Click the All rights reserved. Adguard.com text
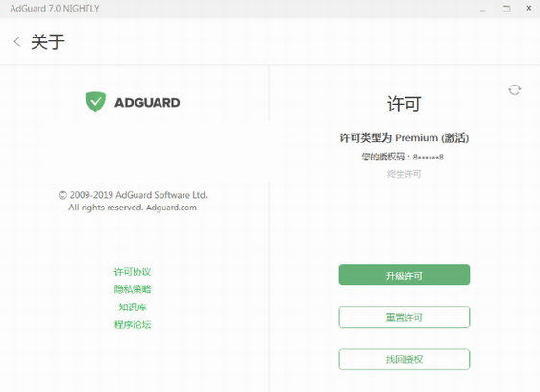540x392 pixels. coord(133,208)
